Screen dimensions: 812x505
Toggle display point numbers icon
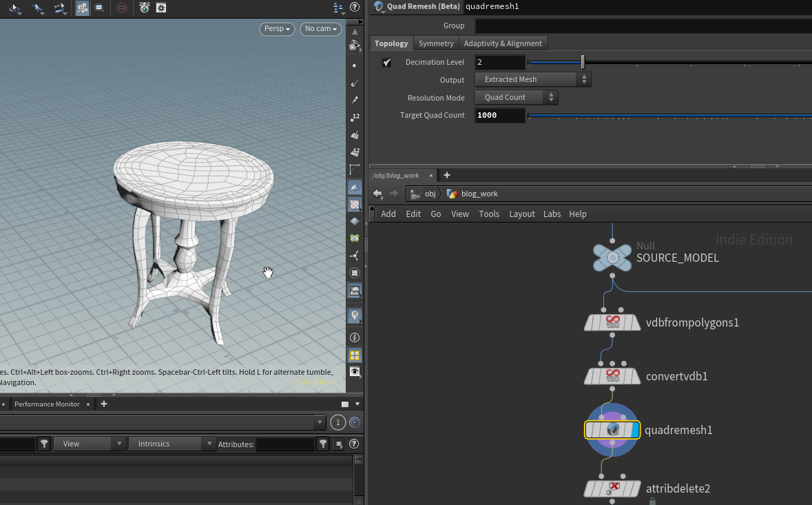(355, 118)
